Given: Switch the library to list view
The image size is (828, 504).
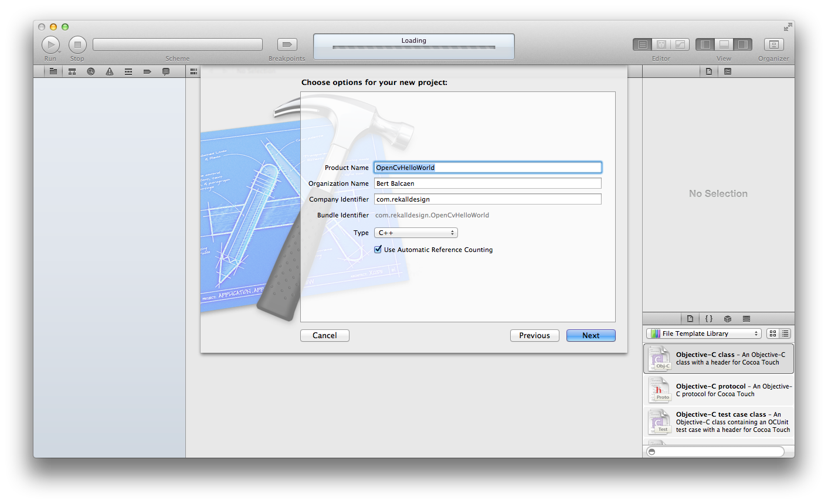Looking at the screenshot, I should click(x=785, y=333).
